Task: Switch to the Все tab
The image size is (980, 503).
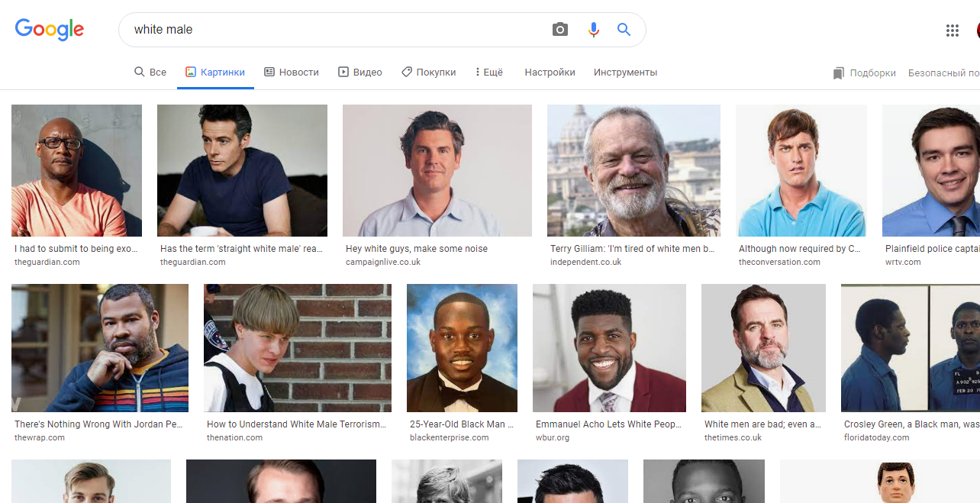Action: (x=150, y=72)
